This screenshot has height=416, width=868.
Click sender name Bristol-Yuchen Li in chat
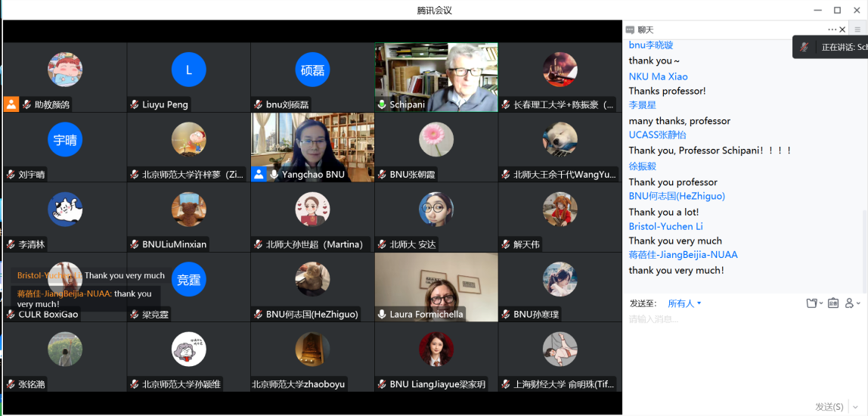pyautogui.click(x=665, y=226)
